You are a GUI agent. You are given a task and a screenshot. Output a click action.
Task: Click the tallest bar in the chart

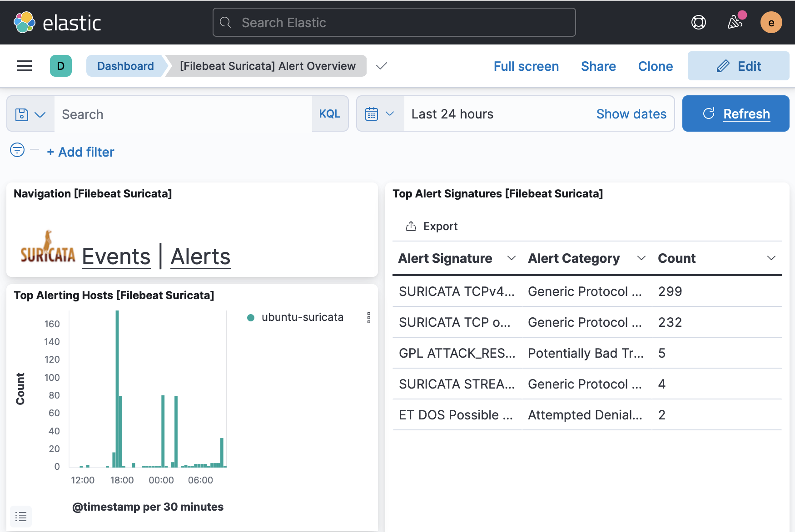point(117,389)
